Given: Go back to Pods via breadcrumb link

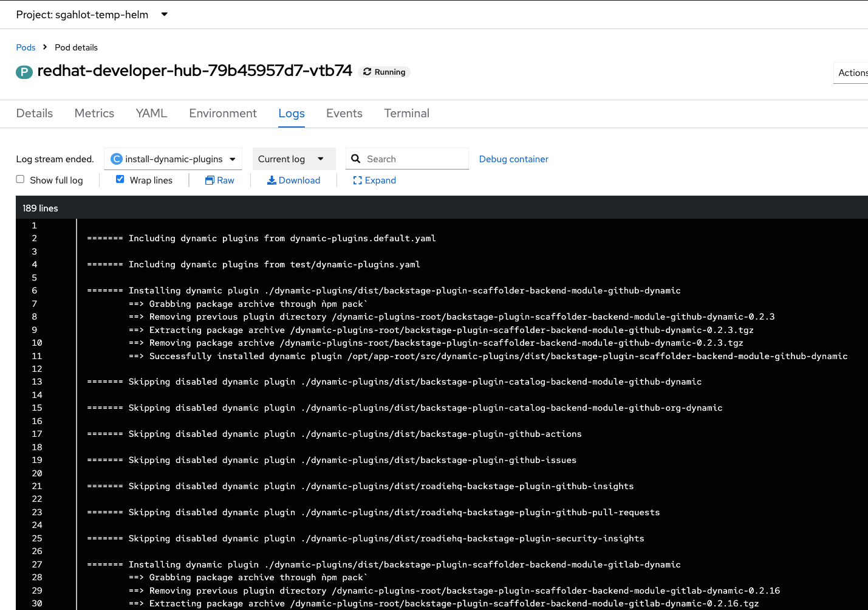Looking at the screenshot, I should coord(26,47).
